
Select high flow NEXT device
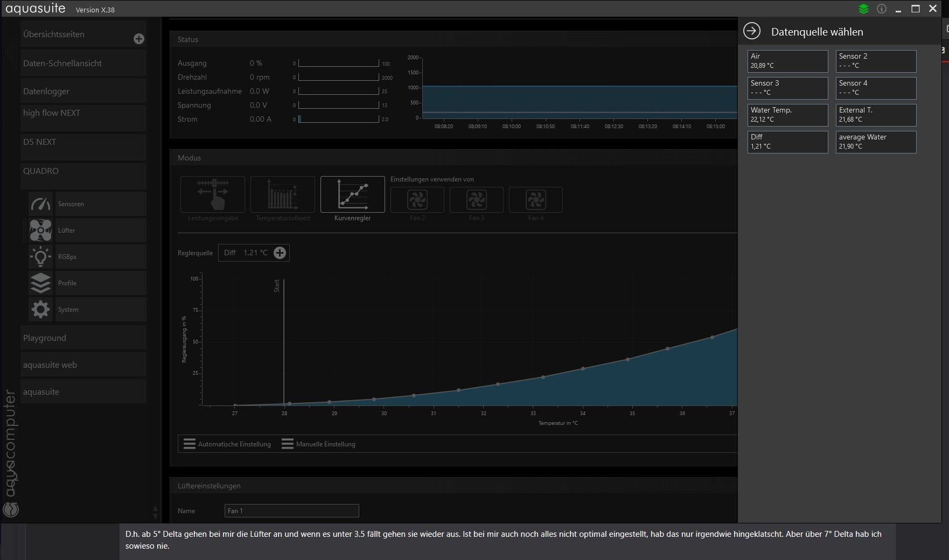(83, 118)
